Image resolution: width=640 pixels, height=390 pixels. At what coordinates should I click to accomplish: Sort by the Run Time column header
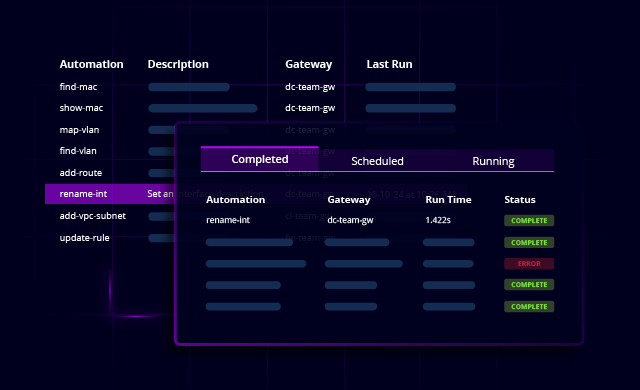tap(448, 199)
